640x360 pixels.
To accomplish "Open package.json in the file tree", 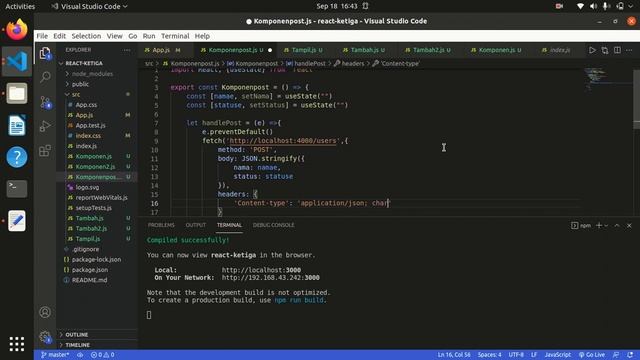I will 90,270.
